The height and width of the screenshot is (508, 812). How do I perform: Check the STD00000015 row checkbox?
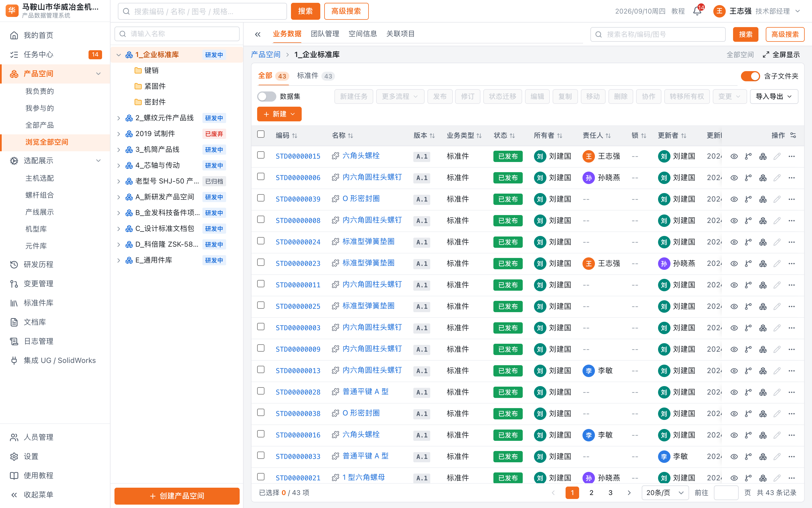coord(261,155)
